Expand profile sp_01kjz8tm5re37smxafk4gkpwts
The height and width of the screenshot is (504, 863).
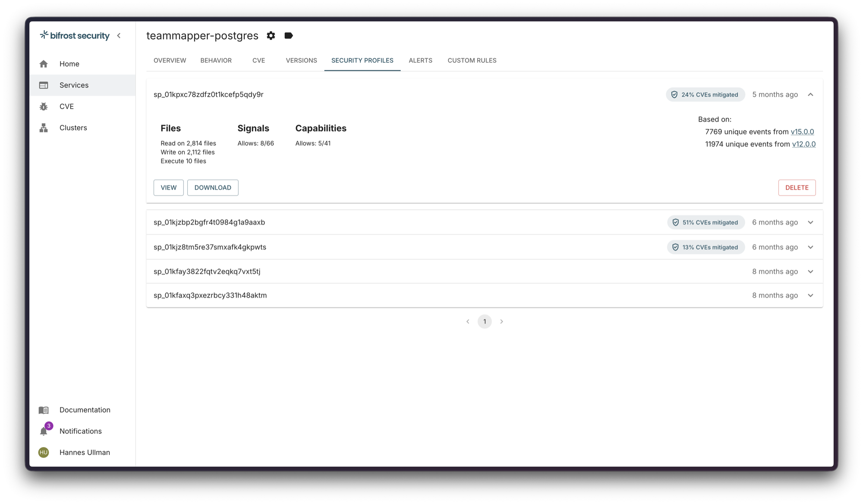tap(811, 247)
